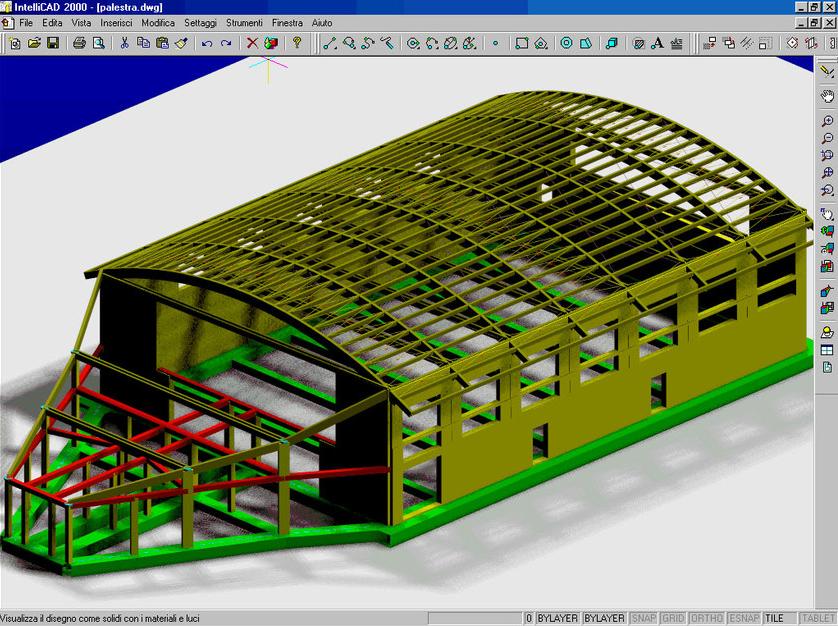This screenshot has width=838, height=626.
Task: Click the red X Delete icon
Action: click(252, 43)
